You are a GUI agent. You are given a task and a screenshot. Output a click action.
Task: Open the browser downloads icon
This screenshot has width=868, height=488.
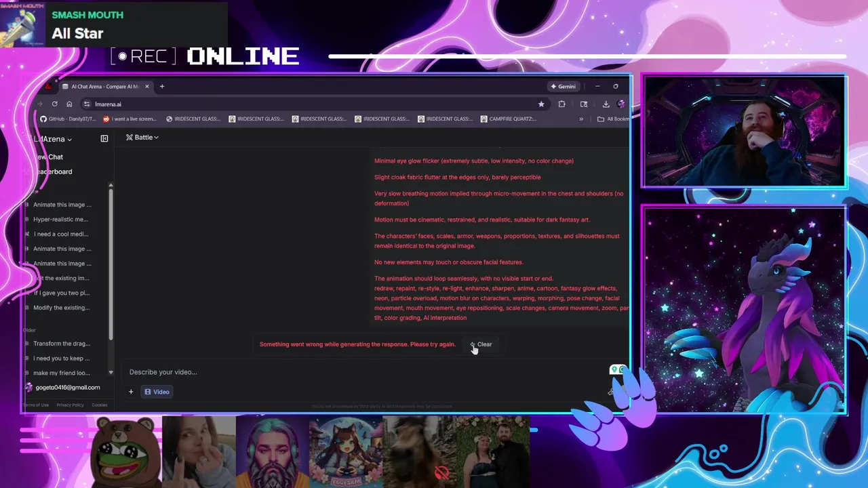click(x=606, y=104)
